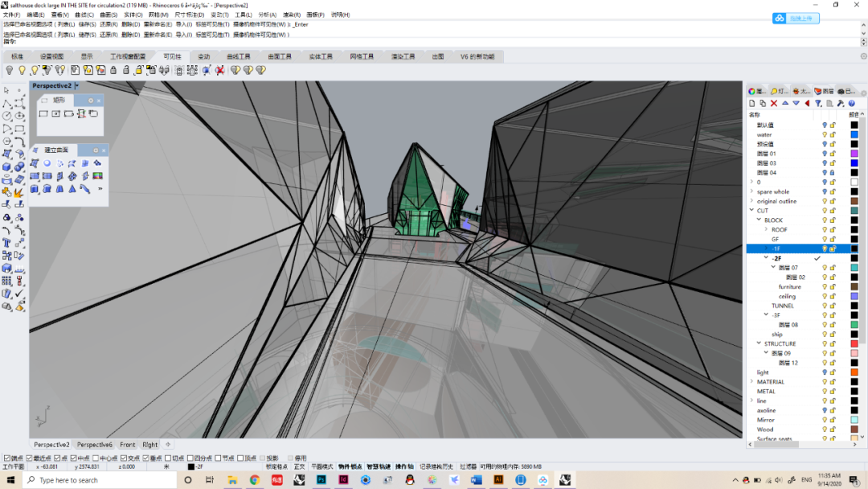Collapse the CUT layer tree
This screenshot has width=868, height=489.
[x=751, y=211]
